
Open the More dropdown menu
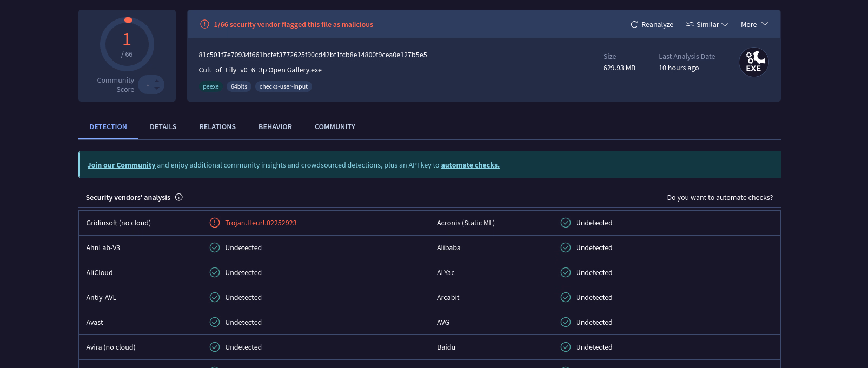(x=754, y=25)
